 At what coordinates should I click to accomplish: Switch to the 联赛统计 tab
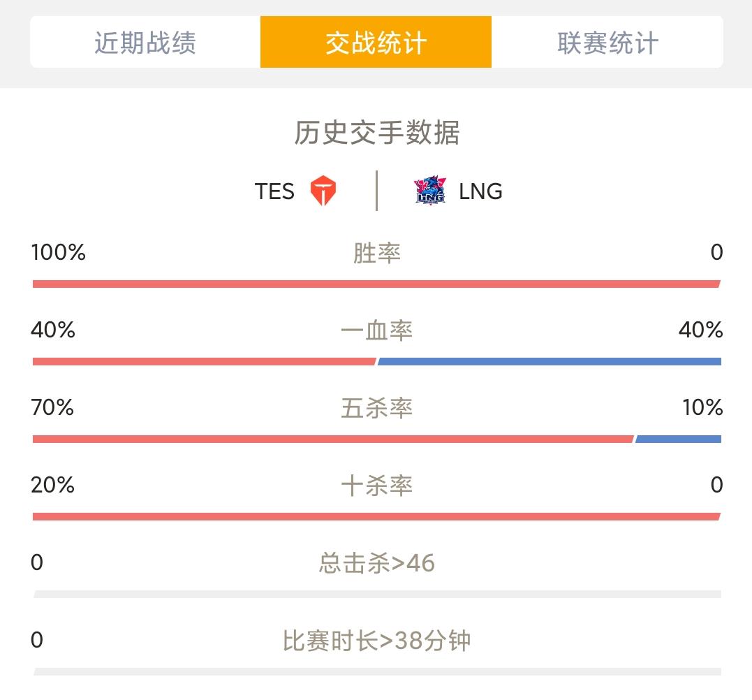(x=607, y=42)
